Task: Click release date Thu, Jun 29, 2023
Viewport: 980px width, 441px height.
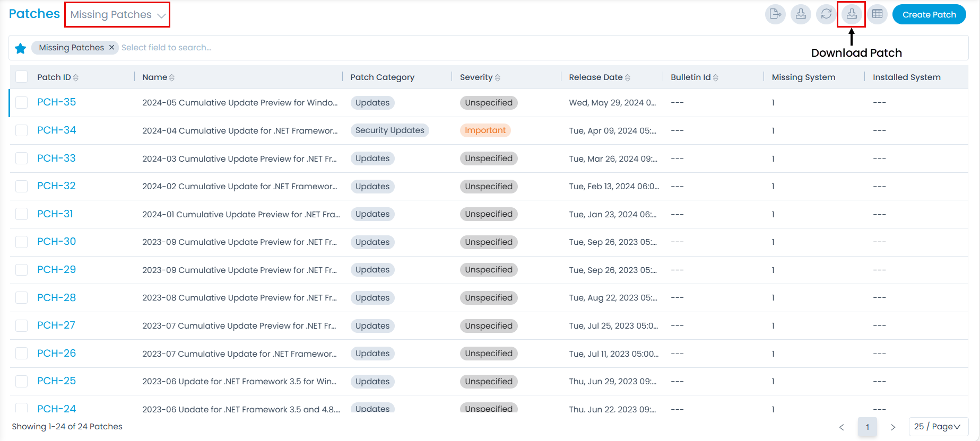Action: pos(613,381)
